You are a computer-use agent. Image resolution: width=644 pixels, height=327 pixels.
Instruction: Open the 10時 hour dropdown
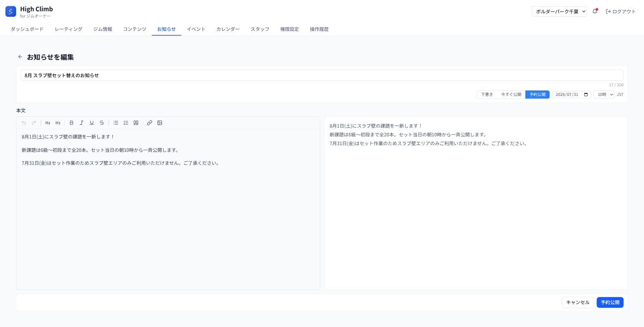coord(604,95)
